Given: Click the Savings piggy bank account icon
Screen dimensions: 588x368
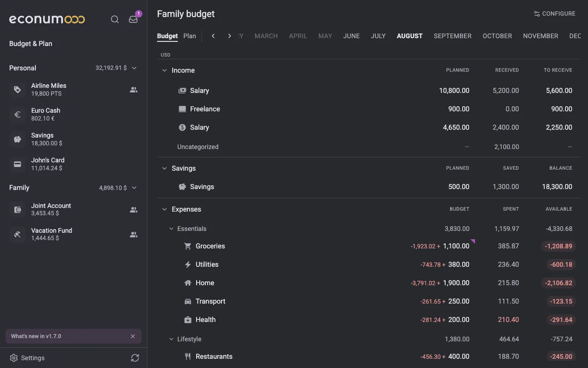Looking at the screenshot, I should tap(17, 139).
